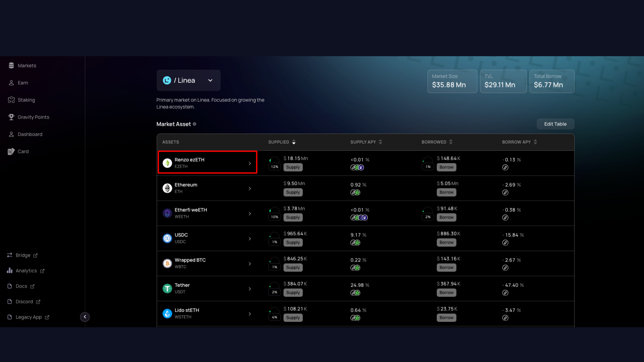The width and height of the screenshot is (644, 362).
Task: Borrow Ethereum ETH
Action: tap(447, 192)
